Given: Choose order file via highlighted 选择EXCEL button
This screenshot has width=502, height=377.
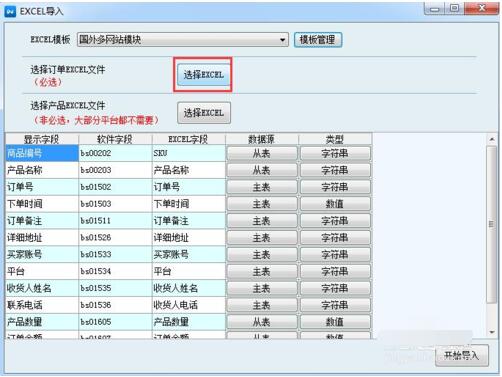Looking at the screenshot, I should [203, 75].
